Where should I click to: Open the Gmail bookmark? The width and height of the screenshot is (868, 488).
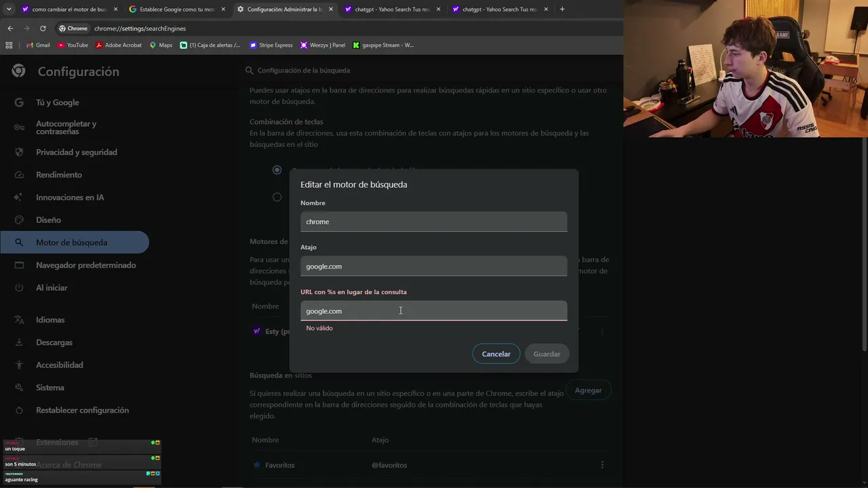38,45
